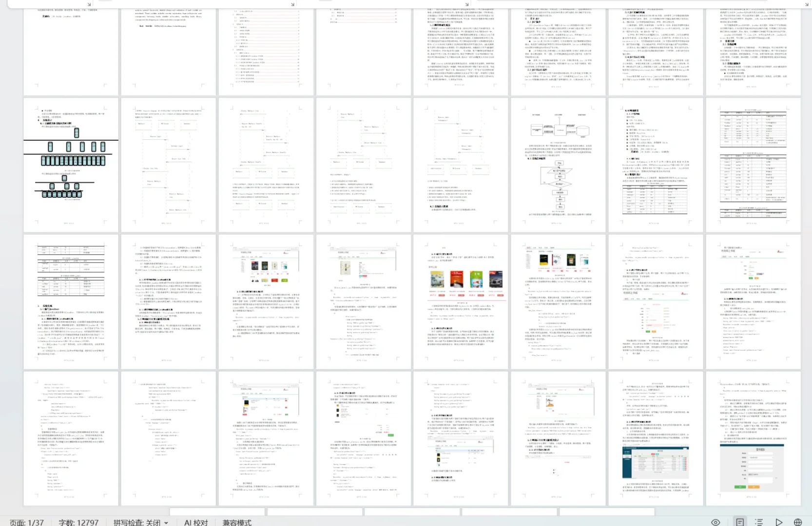Select the English abstract page with Key words
The image size is (812, 526).
coord(169,51)
